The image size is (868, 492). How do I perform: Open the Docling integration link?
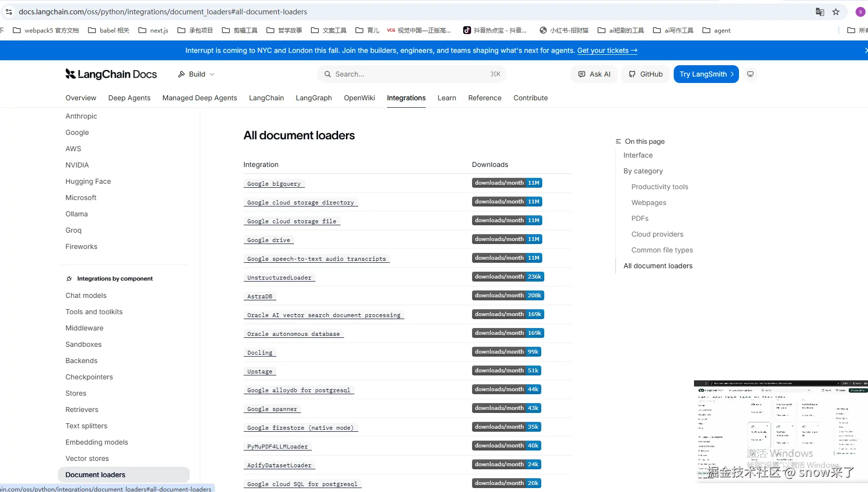click(260, 353)
